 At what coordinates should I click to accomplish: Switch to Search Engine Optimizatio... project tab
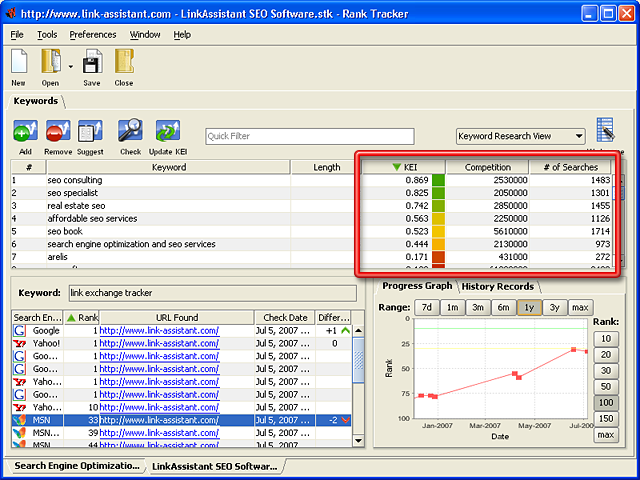tap(76, 466)
